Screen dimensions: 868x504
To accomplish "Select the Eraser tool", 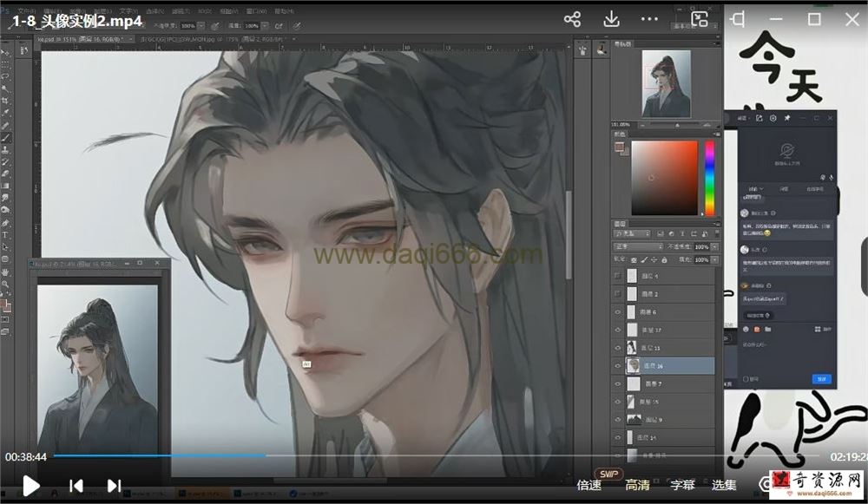I will (5, 173).
